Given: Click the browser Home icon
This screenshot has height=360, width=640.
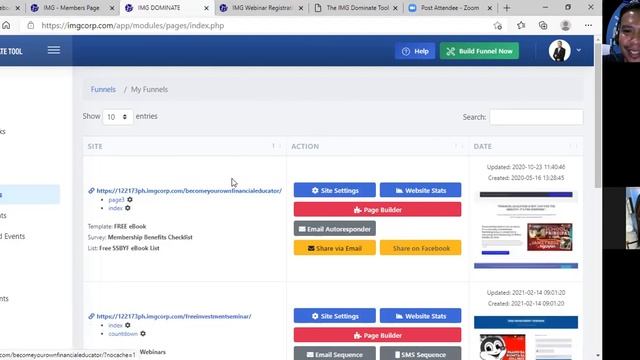Looking at the screenshot, I should 6,25.
